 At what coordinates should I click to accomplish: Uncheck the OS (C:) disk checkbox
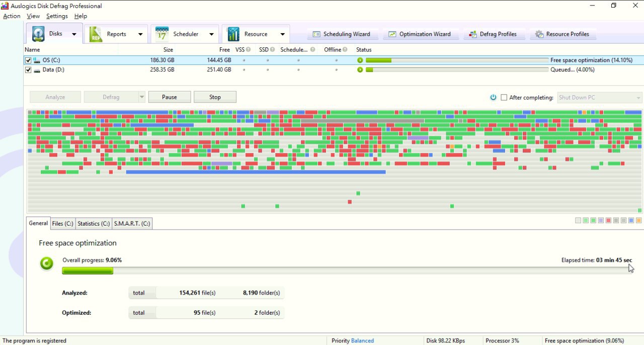(28, 60)
